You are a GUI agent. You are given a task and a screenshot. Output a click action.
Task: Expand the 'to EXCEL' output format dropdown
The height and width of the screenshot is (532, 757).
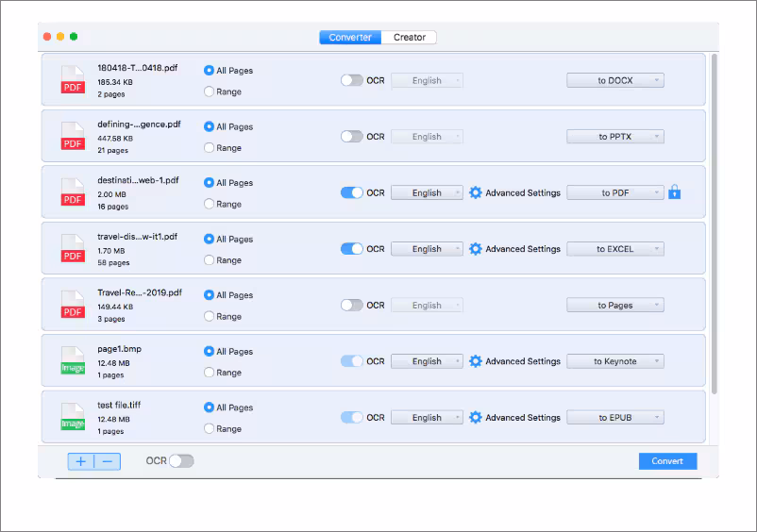coord(615,249)
